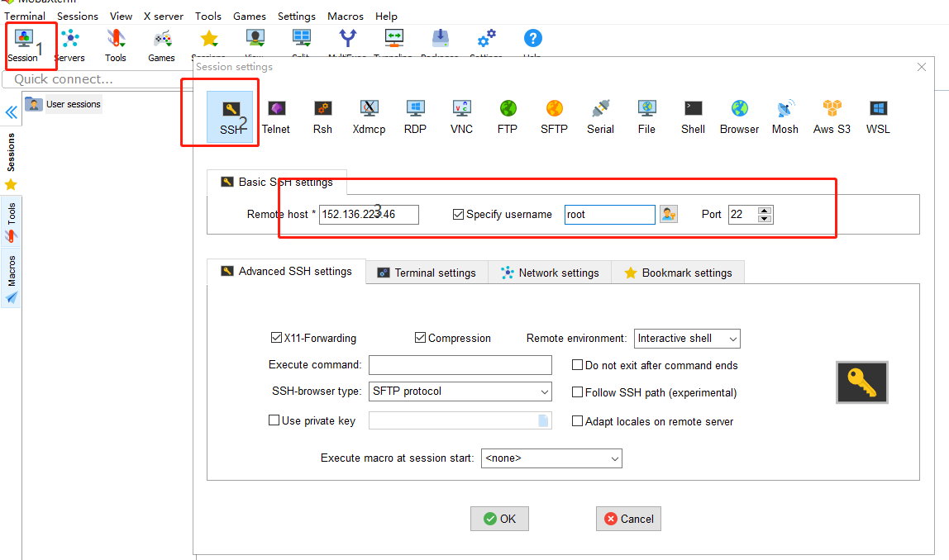
Task: Switch to Terminal settings tab
Action: [427, 273]
